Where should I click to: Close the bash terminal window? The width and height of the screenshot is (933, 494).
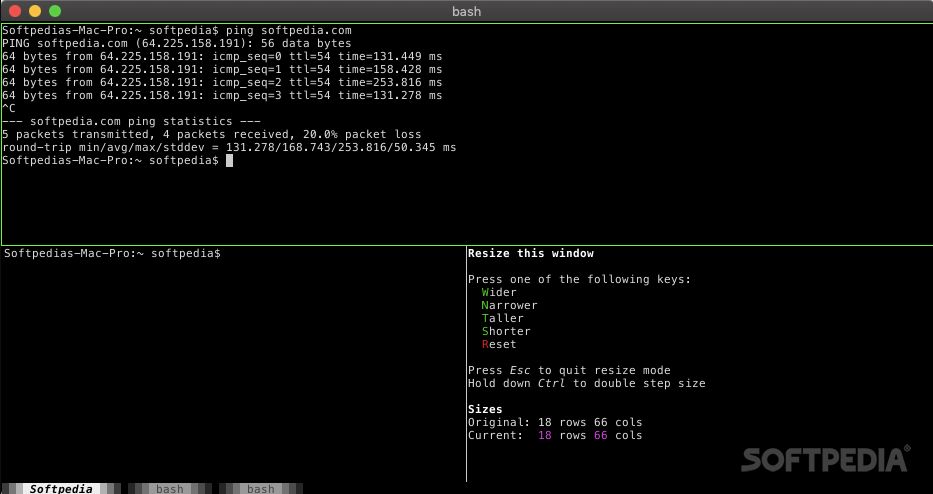(15, 11)
